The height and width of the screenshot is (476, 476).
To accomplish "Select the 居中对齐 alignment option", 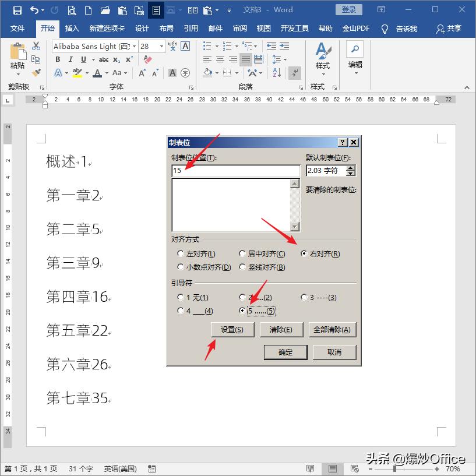I will point(242,253).
